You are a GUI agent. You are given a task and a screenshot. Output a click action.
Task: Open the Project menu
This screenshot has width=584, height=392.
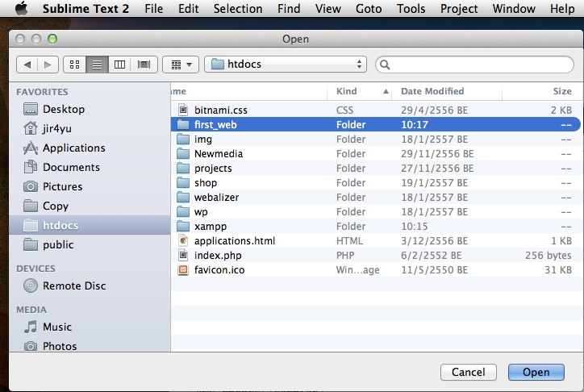click(x=459, y=9)
